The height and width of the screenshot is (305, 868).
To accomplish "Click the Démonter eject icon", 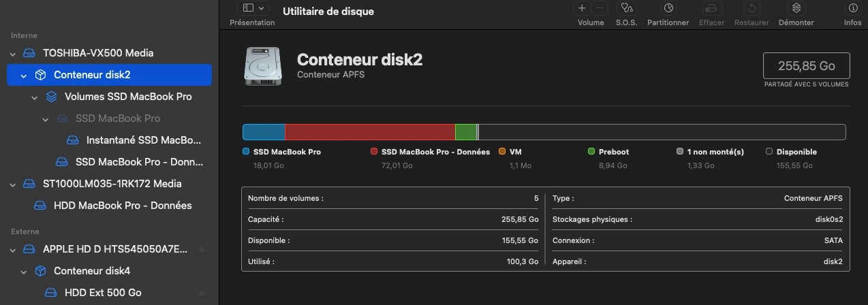I will pyautogui.click(x=796, y=8).
